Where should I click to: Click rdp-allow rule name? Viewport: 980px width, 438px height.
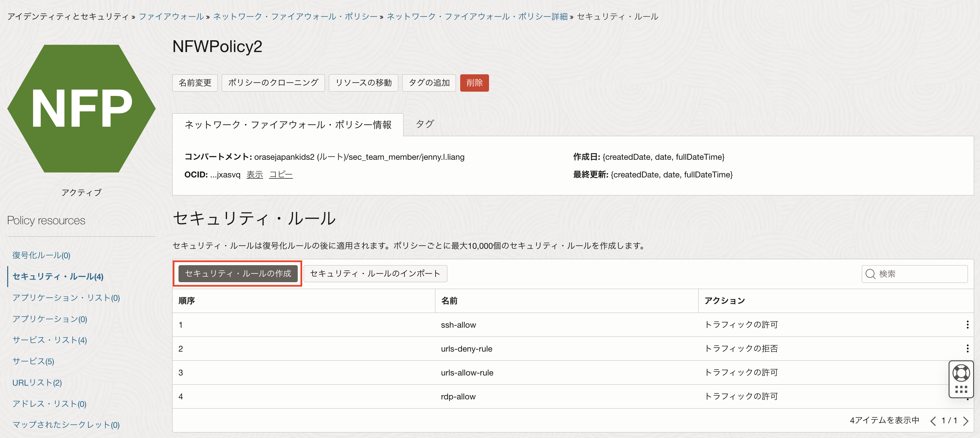tap(458, 396)
